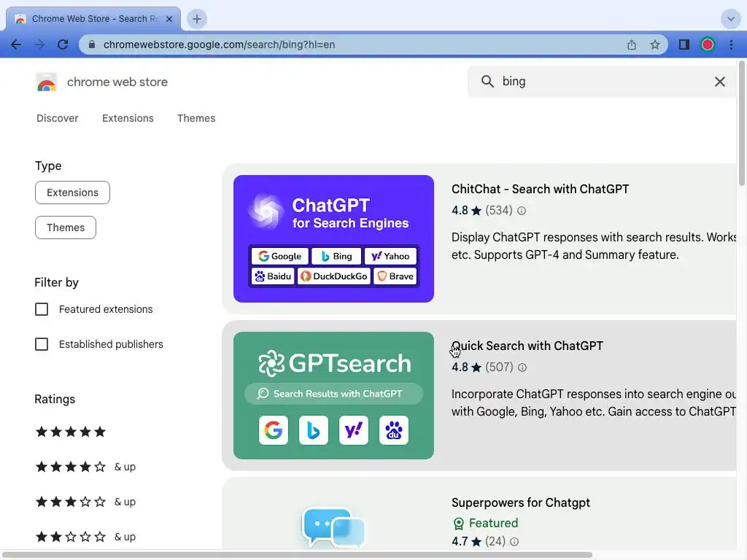Expand the tab search chevron
The image size is (747, 560).
730,19
